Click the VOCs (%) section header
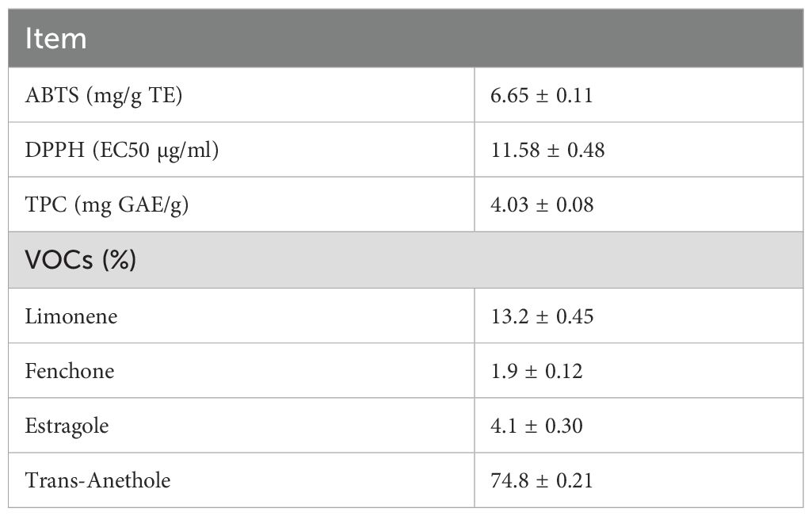The image size is (812, 516). 81,260
